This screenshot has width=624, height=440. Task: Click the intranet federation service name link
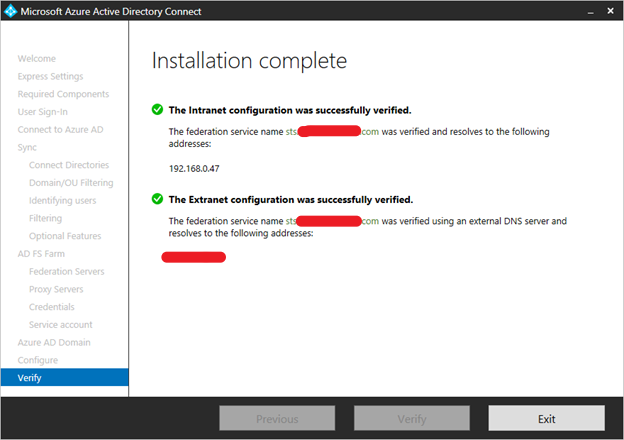332,131
